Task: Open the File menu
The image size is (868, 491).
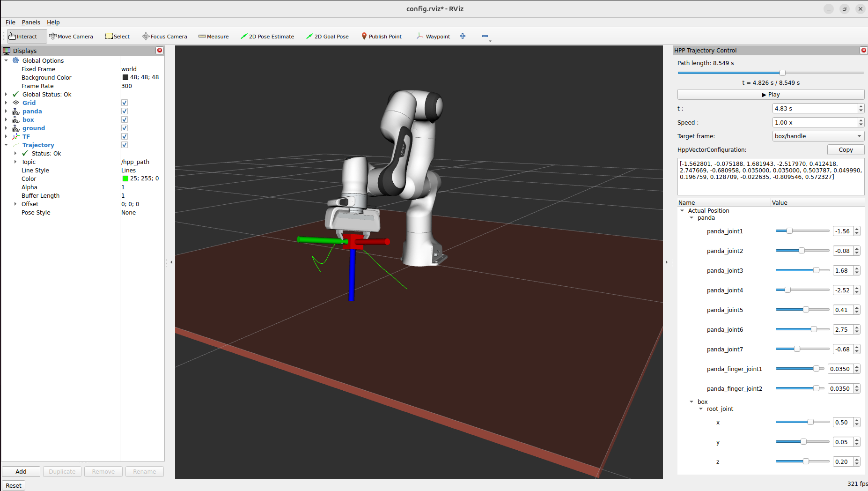Action: 10,22
